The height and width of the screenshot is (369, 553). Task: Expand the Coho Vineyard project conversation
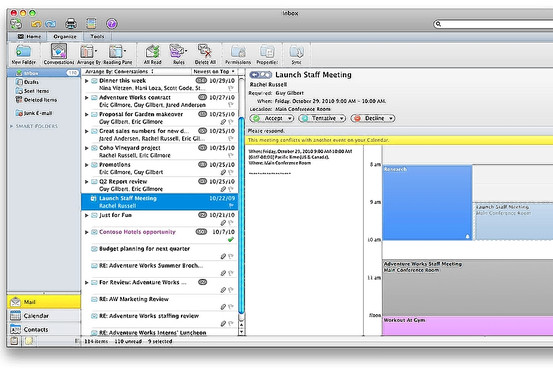[87, 148]
